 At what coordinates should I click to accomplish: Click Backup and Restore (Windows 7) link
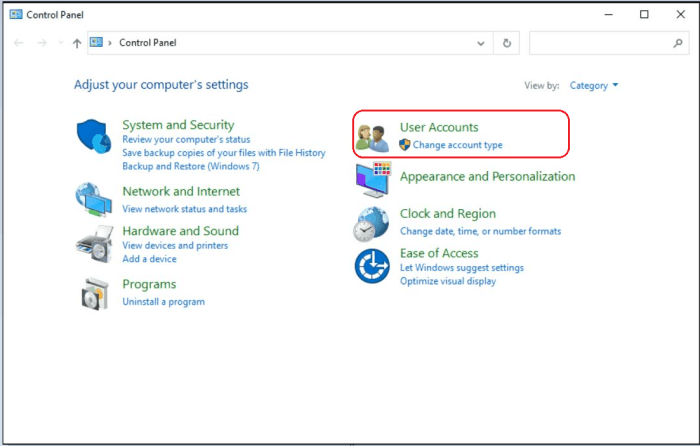191,166
